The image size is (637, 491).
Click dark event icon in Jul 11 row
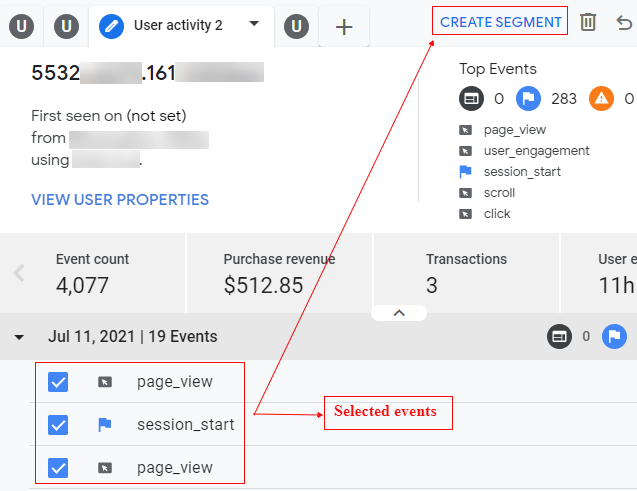[x=559, y=336]
